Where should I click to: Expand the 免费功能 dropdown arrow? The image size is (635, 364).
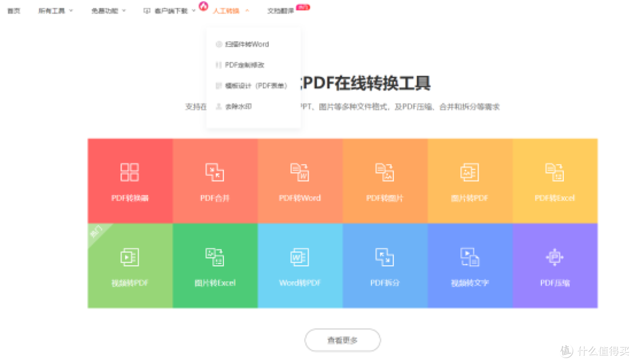point(124,11)
